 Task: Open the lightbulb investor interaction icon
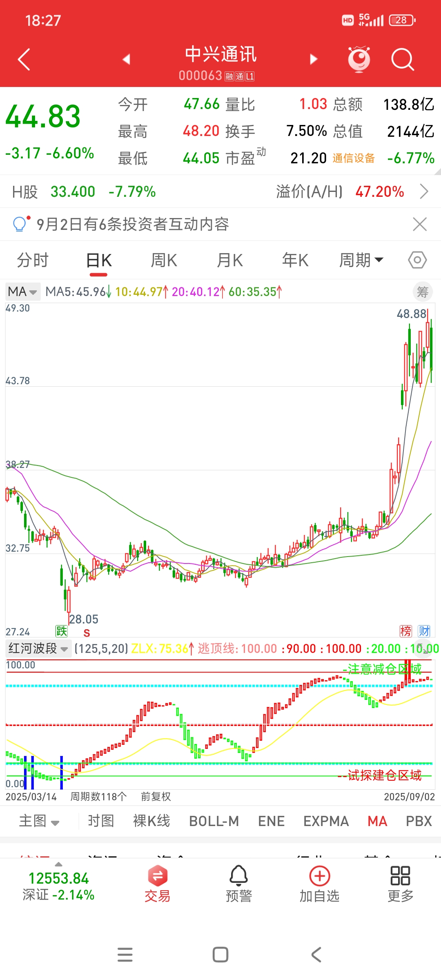(x=20, y=223)
